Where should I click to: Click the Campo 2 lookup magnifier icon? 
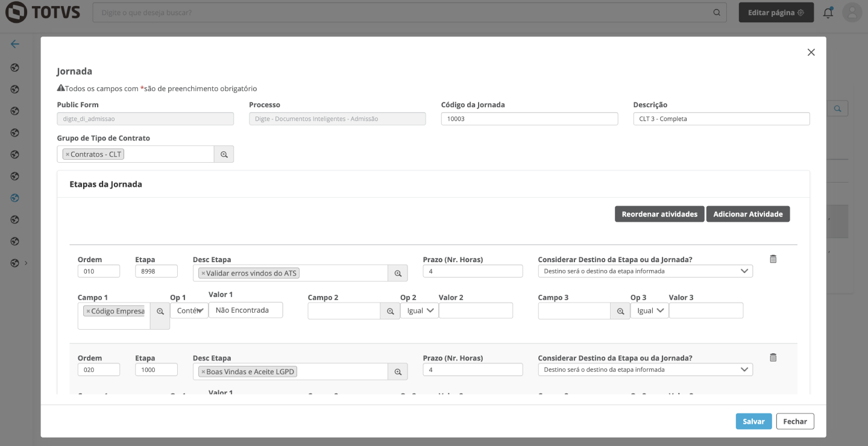pyautogui.click(x=390, y=311)
